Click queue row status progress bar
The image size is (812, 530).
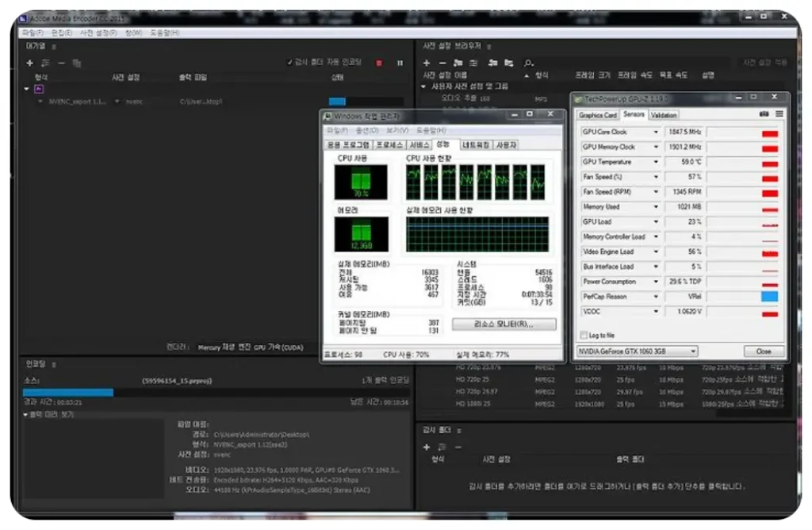pyautogui.click(x=366, y=102)
